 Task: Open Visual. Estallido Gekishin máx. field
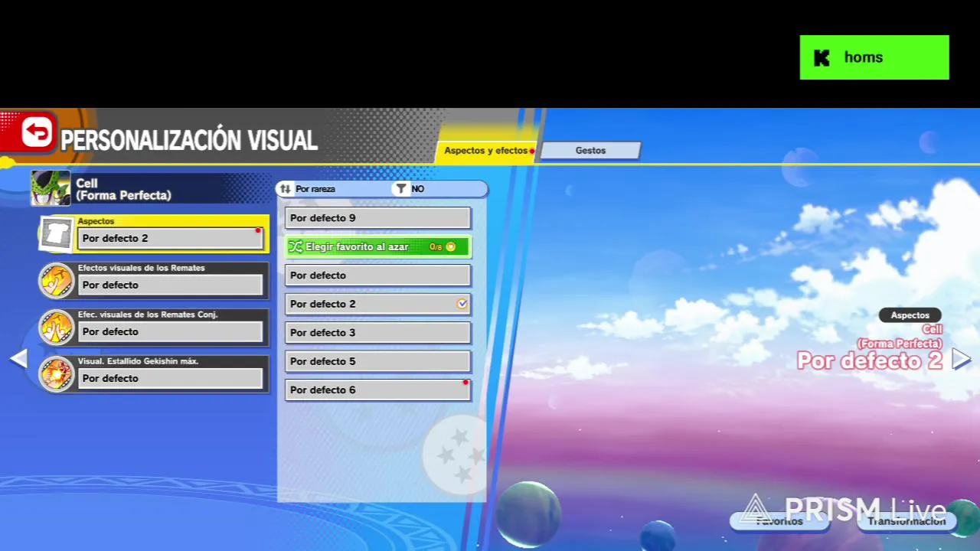coord(171,378)
